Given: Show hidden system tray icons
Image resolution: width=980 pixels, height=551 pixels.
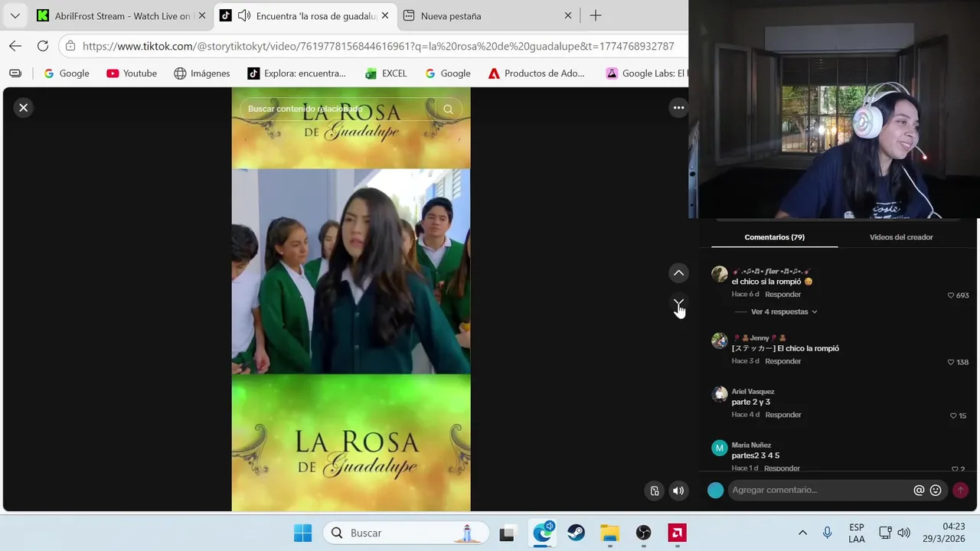Looking at the screenshot, I should coord(802,533).
